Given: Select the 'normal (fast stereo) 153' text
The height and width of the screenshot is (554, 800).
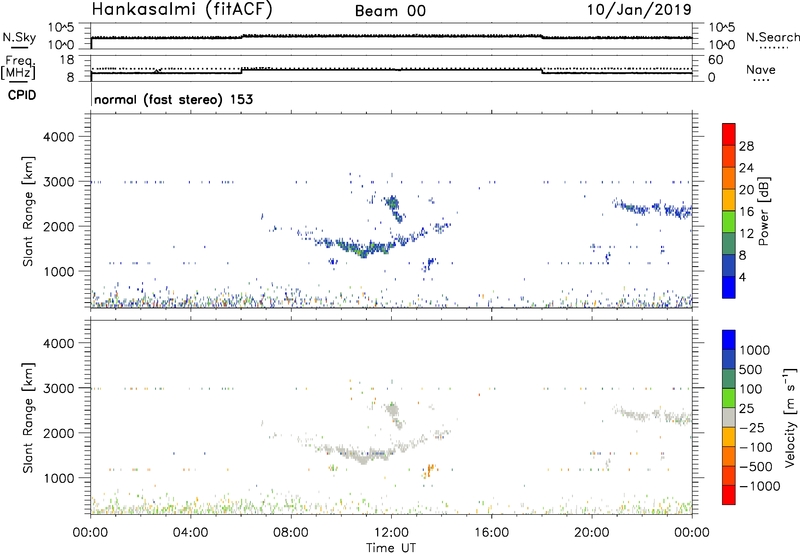Looking at the screenshot, I should 173,99.
